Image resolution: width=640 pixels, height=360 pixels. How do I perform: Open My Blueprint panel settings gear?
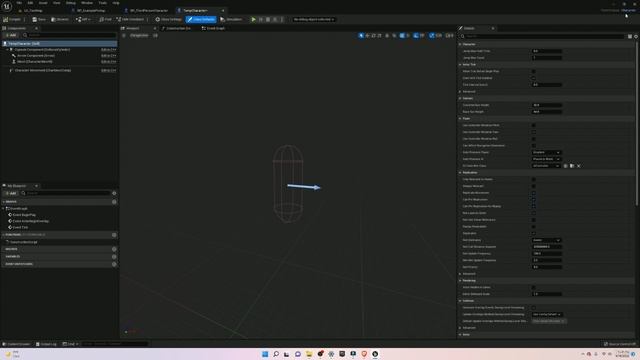[114, 193]
